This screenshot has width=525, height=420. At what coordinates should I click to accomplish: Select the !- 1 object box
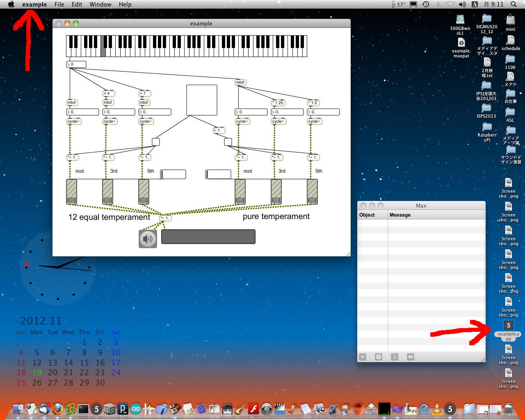pyautogui.click(x=219, y=130)
